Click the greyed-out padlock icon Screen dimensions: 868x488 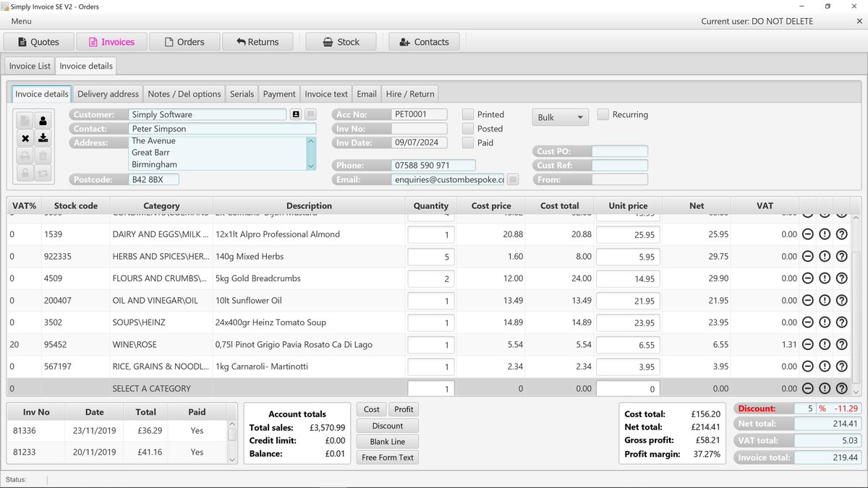(x=25, y=173)
